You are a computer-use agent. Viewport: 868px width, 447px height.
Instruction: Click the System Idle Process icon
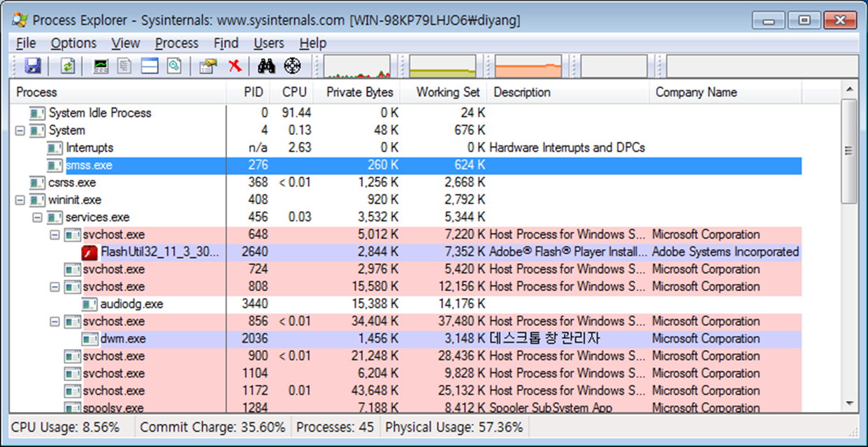(37, 113)
